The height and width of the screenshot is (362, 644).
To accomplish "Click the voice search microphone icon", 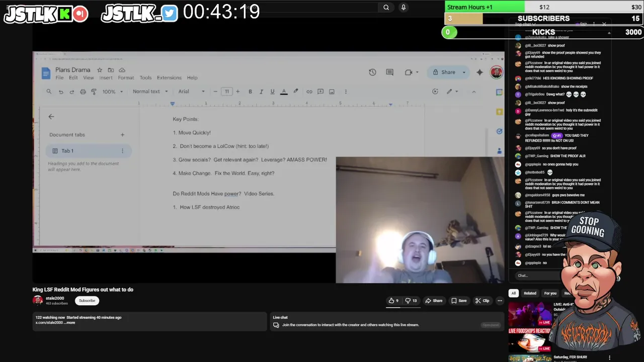I will (403, 7).
